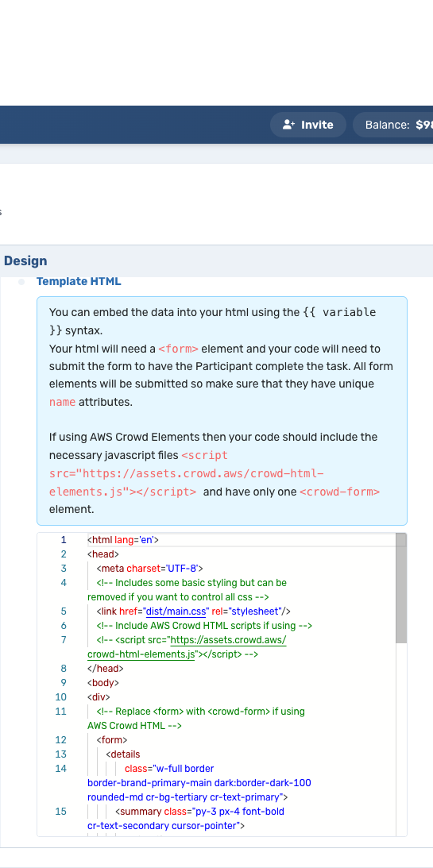
Task: Click the <div> tag on line 10
Action: pyautogui.click(x=99, y=697)
